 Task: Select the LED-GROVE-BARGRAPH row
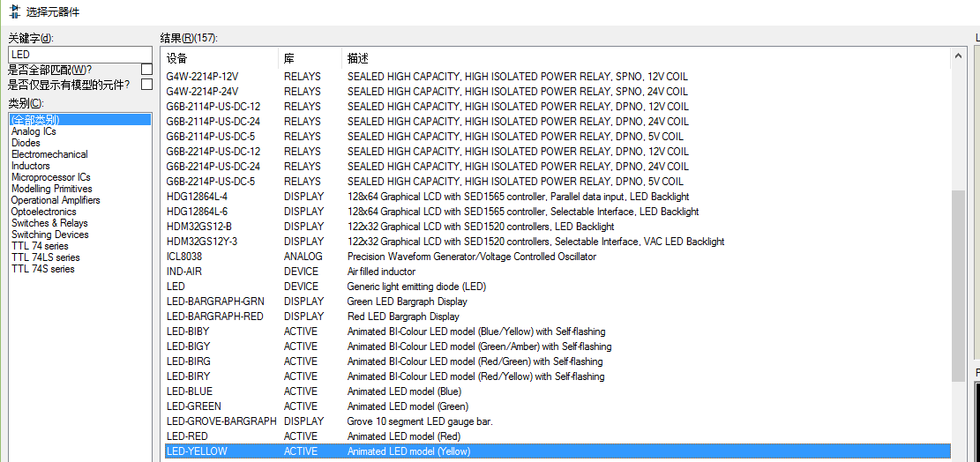(x=557, y=421)
